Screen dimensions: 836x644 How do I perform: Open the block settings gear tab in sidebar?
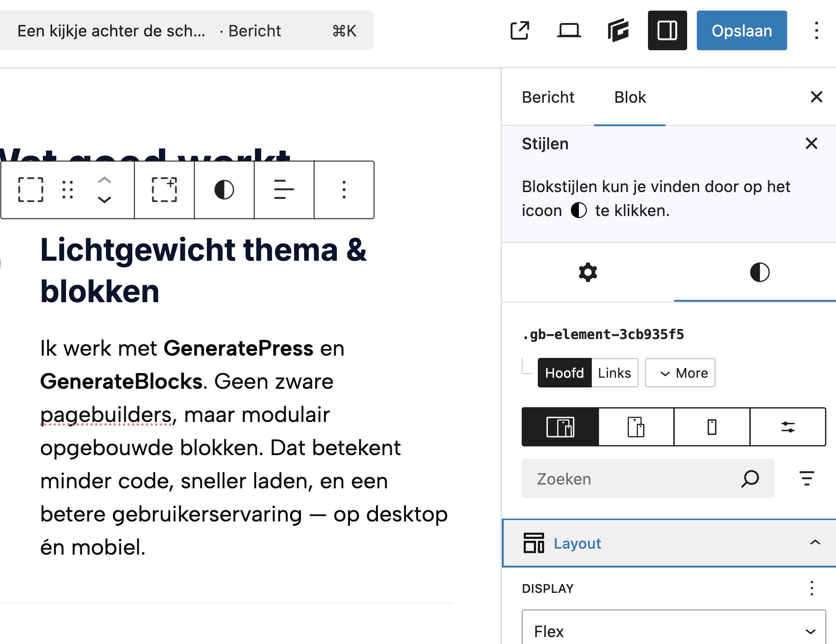(588, 272)
